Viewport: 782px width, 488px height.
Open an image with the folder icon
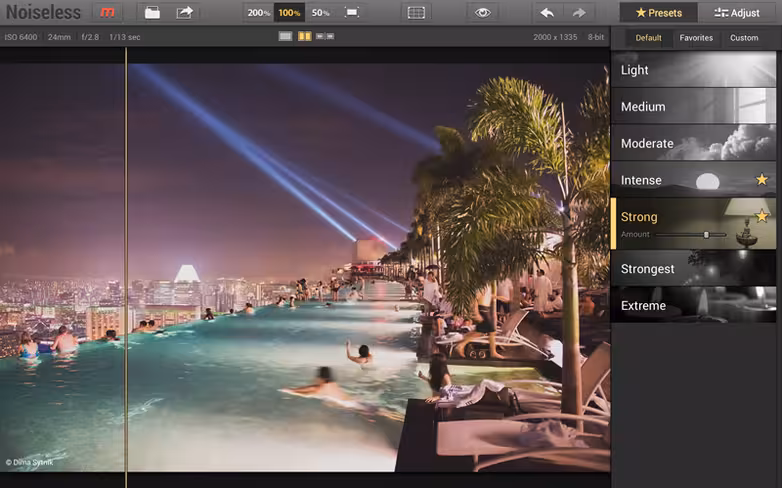pos(152,12)
